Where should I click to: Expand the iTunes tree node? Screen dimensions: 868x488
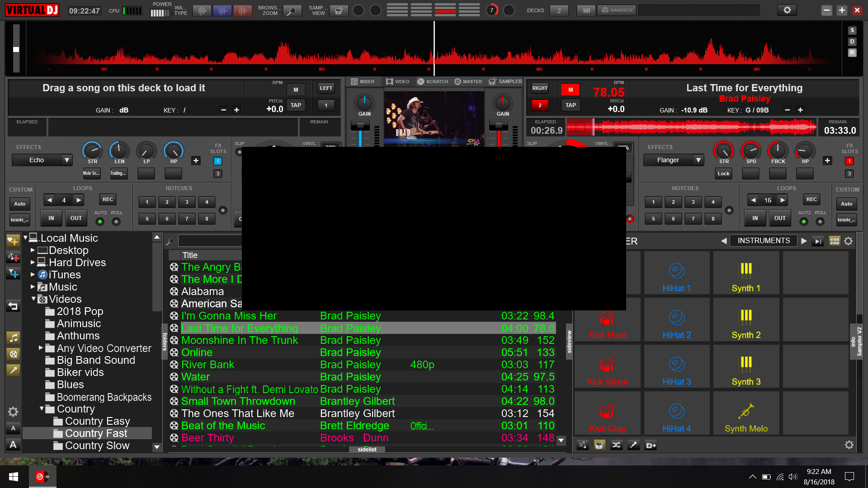tap(33, 274)
